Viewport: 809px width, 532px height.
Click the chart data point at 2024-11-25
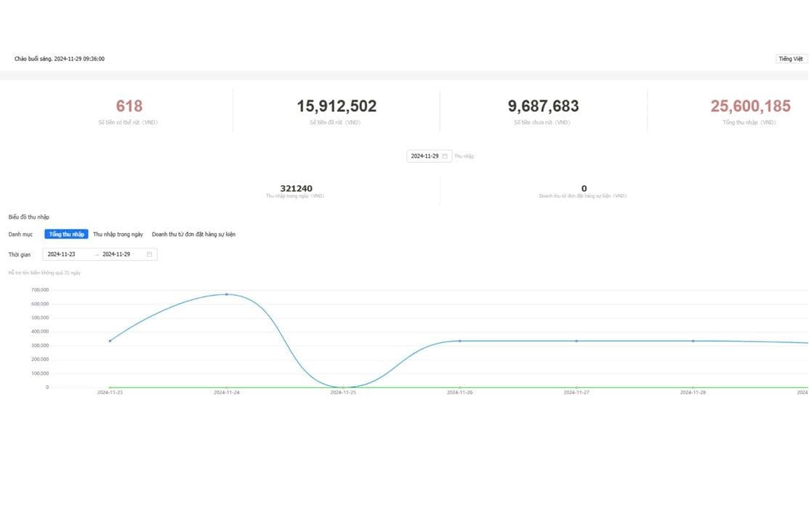(x=343, y=387)
